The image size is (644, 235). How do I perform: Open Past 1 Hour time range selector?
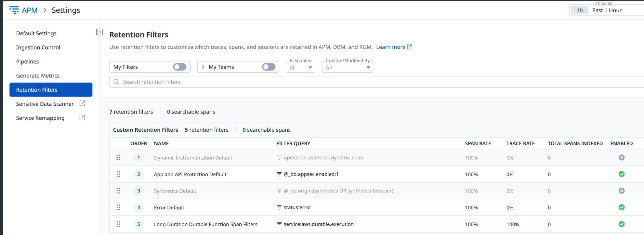click(x=607, y=10)
